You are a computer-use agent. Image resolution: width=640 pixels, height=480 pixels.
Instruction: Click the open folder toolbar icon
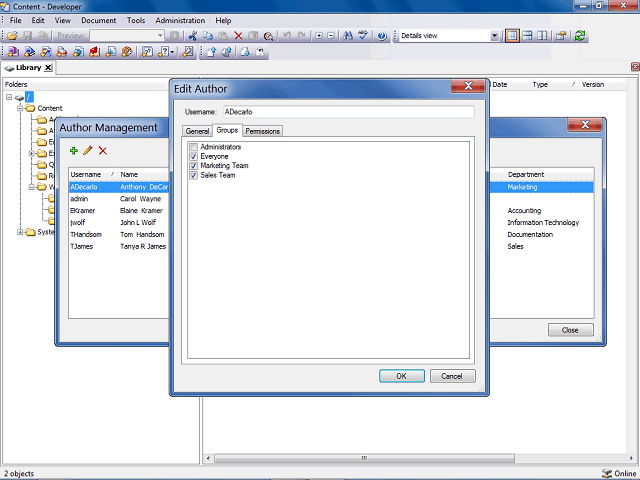[x=12, y=36]
